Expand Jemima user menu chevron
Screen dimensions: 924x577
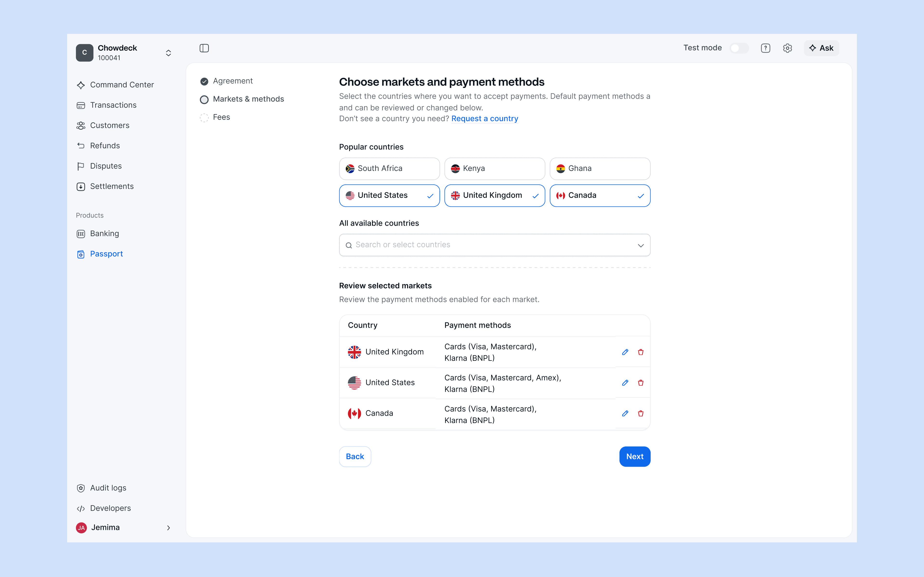(x=168, y=527)
